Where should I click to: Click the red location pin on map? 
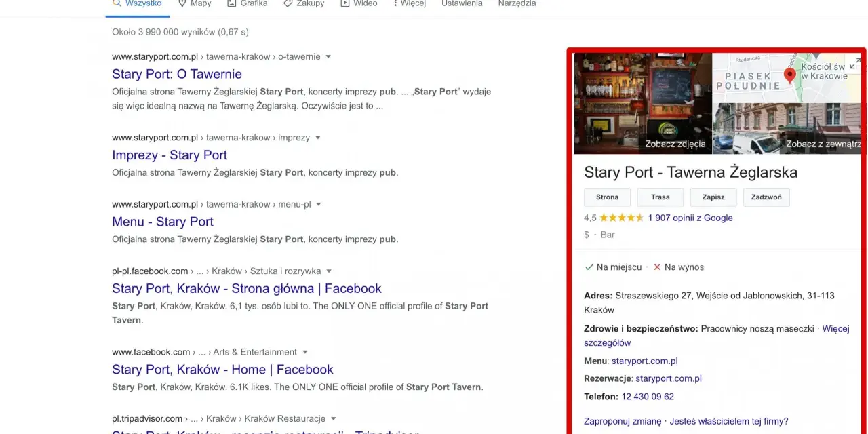click(789, 75)
